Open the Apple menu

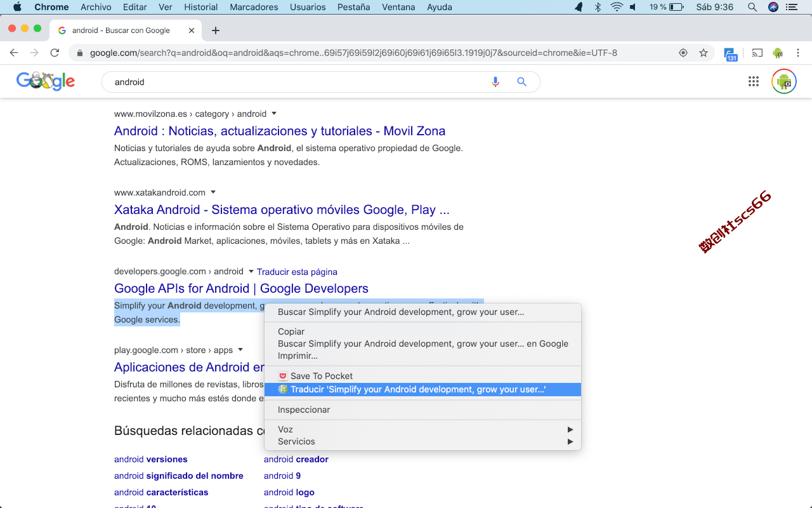[17, 7]
